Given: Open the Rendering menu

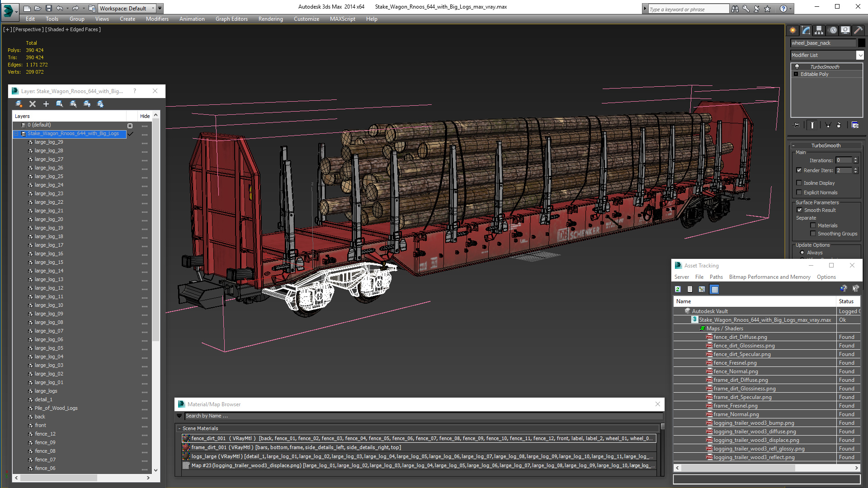Looking at the screenshot, I should click(270, 19).
